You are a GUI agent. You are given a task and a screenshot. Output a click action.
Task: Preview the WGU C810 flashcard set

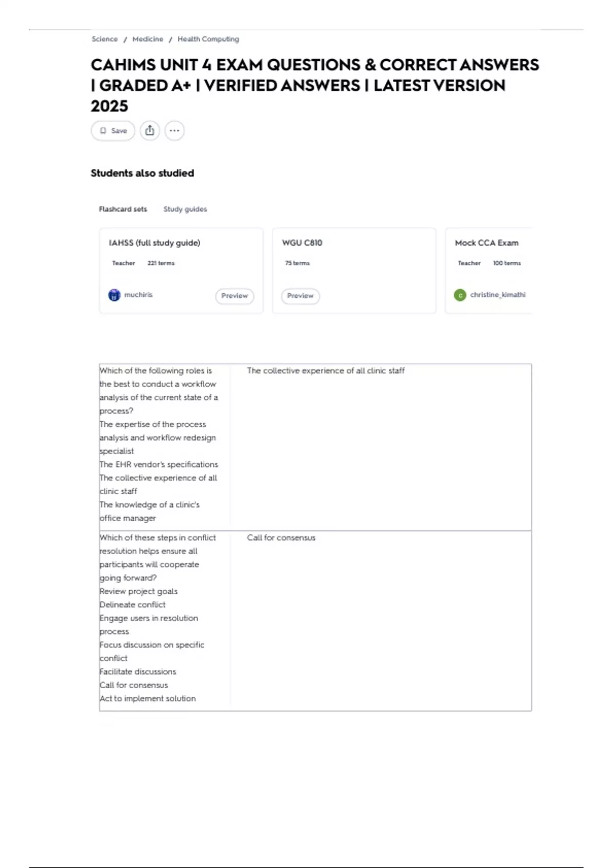pos(300,296)
